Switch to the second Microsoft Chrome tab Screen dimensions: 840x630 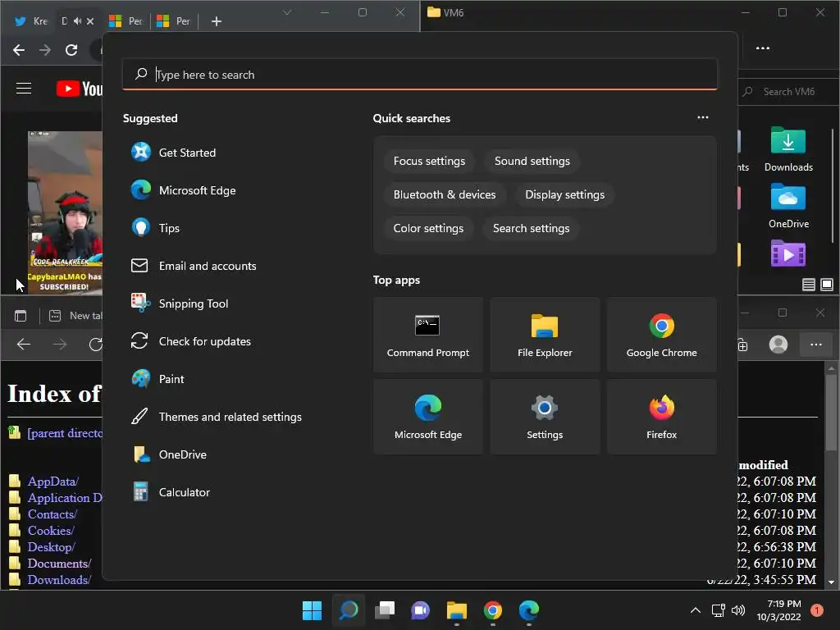(x=173, y=21)
